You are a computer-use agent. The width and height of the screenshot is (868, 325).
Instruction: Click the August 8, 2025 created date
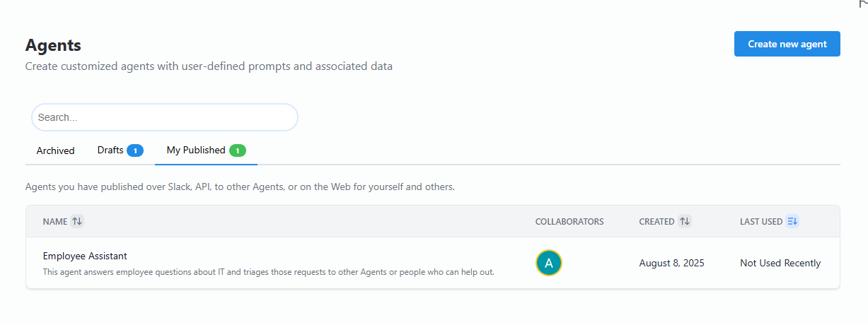(671, 263)
